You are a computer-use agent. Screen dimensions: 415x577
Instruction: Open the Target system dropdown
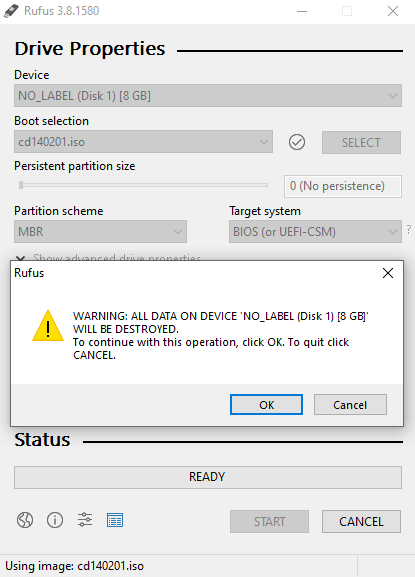pos(315,231)
